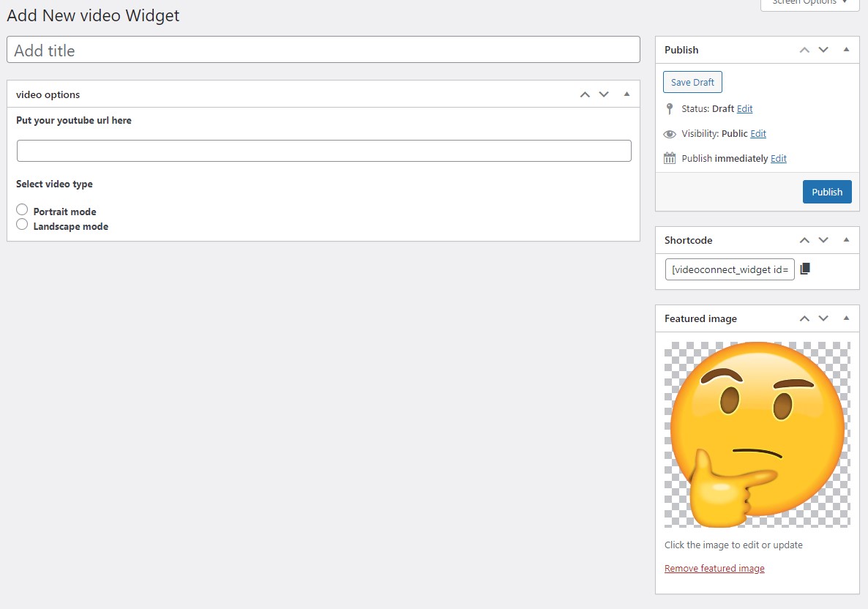Click the 'Add New video Widget' heading
The image size is (868, 609).
(x=93, y=15)
